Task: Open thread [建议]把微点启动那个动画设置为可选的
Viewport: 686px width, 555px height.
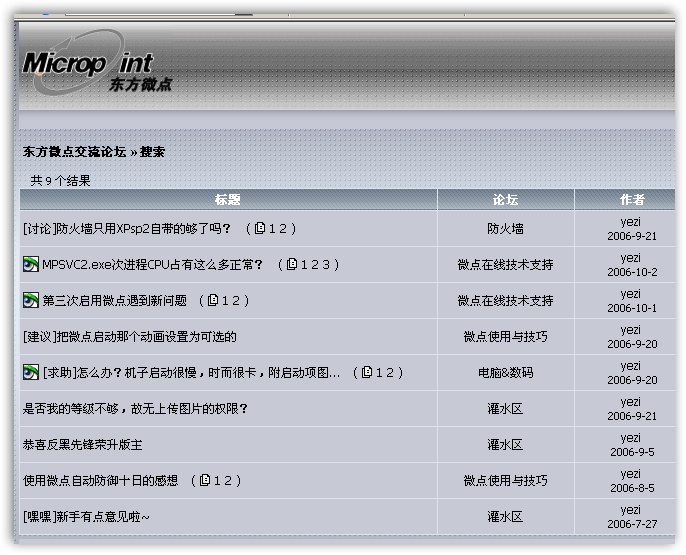Action: tap(130, 336)
